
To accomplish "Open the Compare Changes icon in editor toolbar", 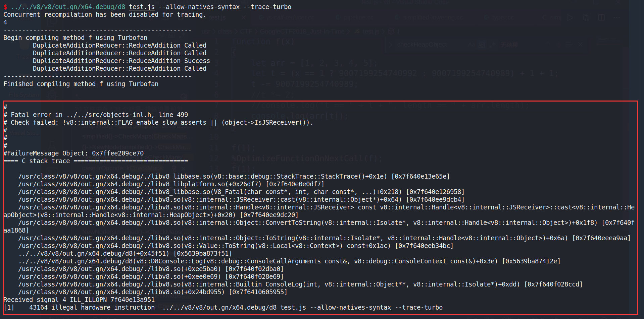I will (x=586, y=18).
